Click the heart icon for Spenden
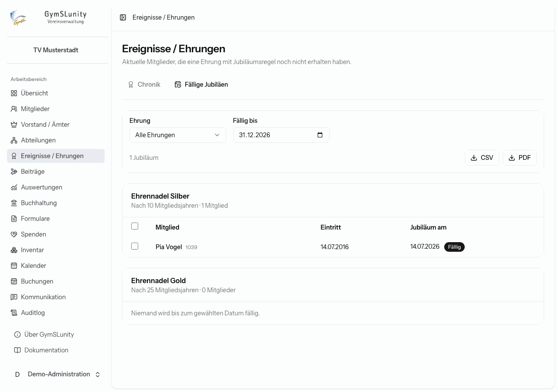This screenshot has height=392, width=558. pyautogui.click(x=14, y=234)
